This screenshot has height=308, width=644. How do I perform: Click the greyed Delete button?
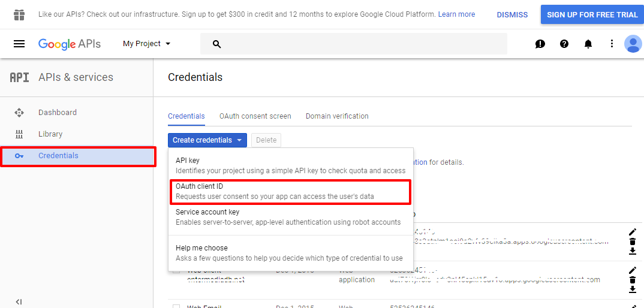(266, 140)
